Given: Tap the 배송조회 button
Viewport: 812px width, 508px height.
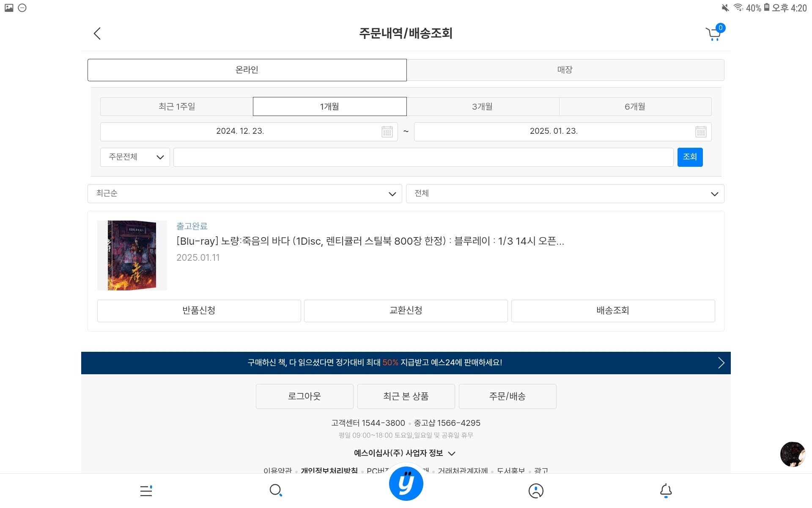Looking at the screenshot, I should pyautogui.click(x=613, y=311).
